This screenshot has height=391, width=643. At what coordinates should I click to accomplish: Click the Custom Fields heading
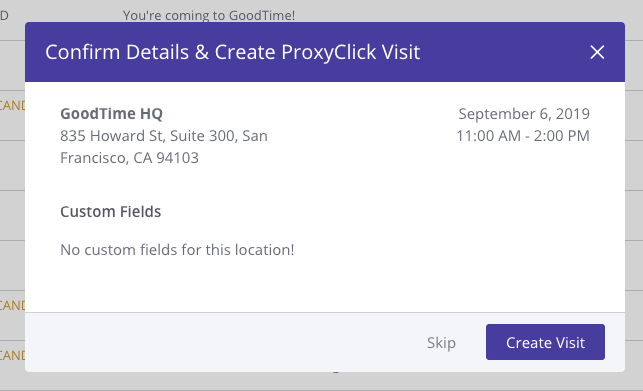(x=111, y=212)
